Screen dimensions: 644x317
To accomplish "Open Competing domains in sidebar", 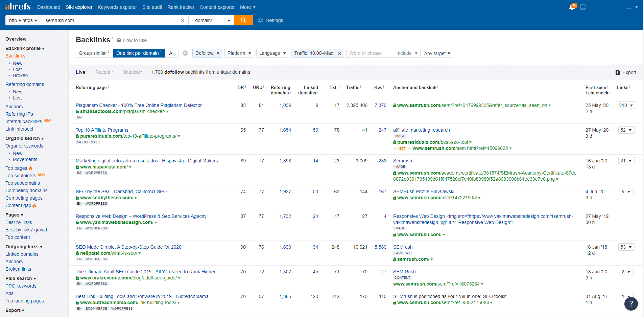I will pos(26,190).
